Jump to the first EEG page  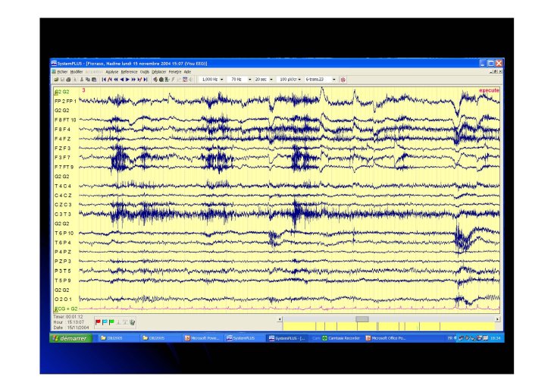[x=105, y=79]
